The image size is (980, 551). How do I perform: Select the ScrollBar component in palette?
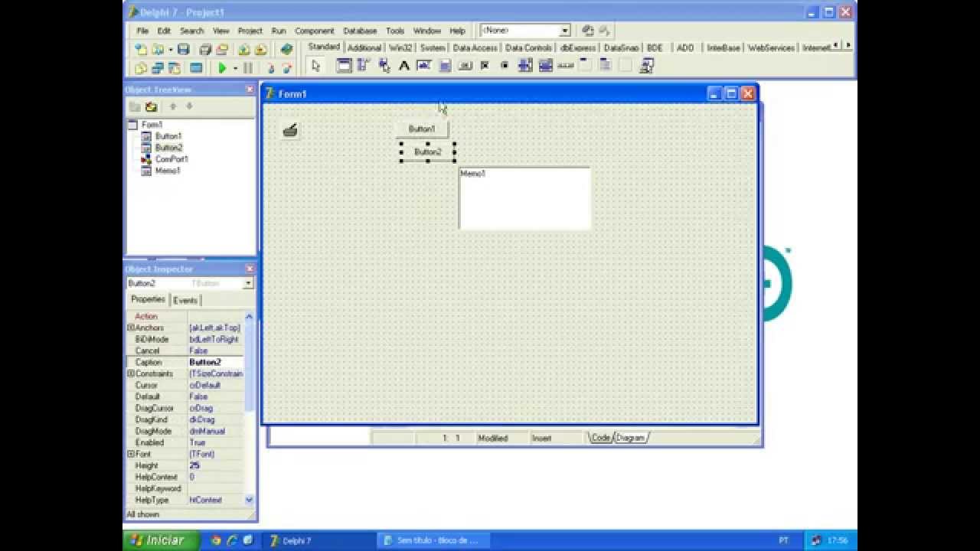coord(566,66)
